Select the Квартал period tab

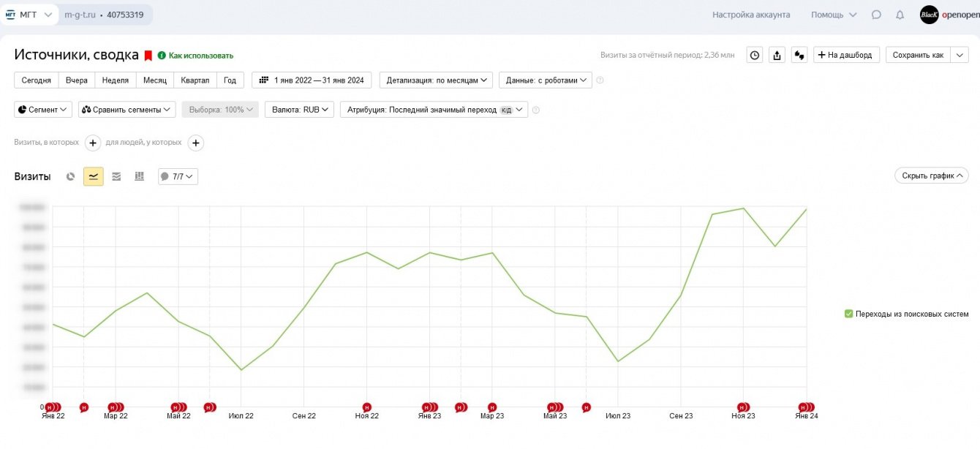pyautogui.click(x=194, y=80)
